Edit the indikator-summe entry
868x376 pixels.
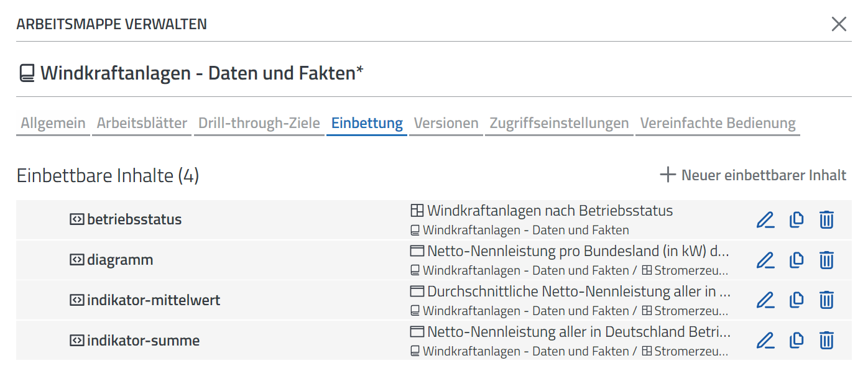point(765,341)
